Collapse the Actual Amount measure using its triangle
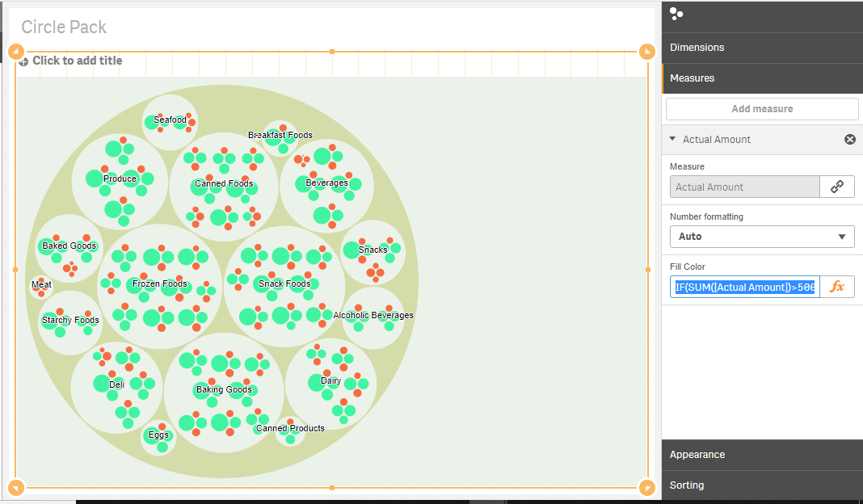 (672, 139)
